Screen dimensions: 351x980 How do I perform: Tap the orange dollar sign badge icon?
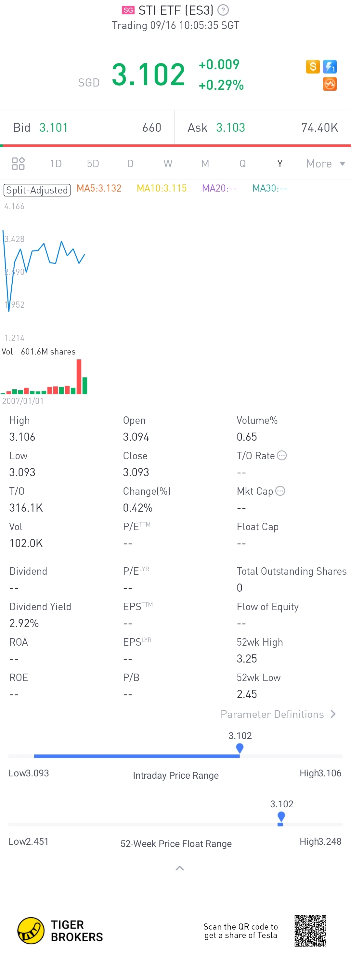click(x=313, y=67)
